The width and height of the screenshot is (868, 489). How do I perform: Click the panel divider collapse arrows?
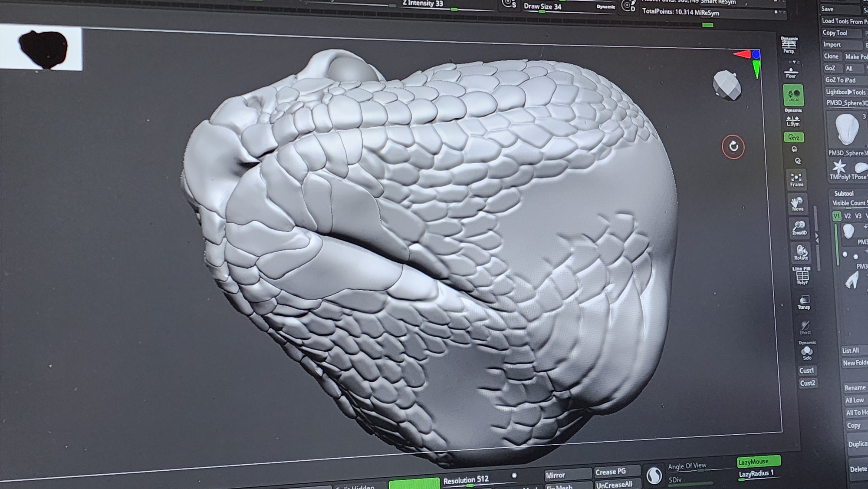pos(817,238)
